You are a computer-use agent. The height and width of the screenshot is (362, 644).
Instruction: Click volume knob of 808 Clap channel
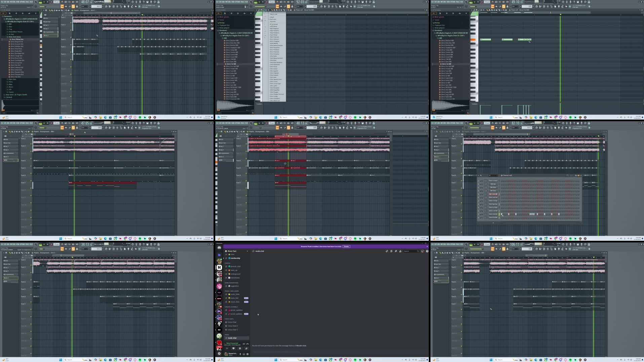pos(482,184)
